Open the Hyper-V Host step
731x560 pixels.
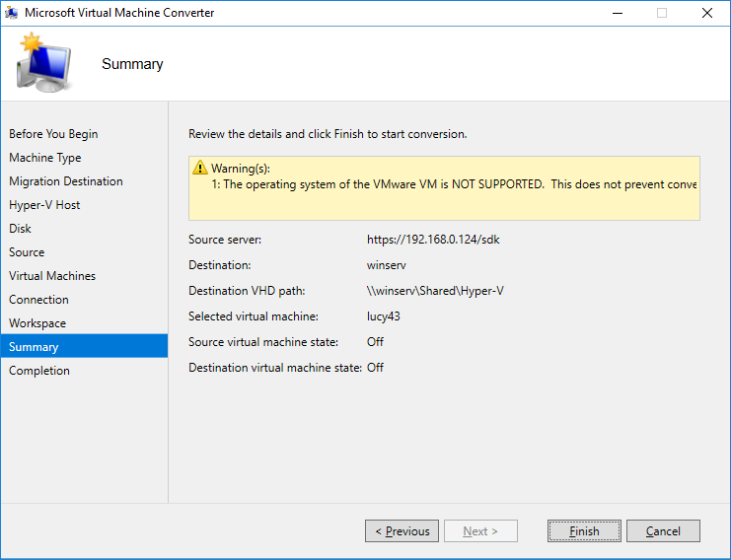[44, 205]
